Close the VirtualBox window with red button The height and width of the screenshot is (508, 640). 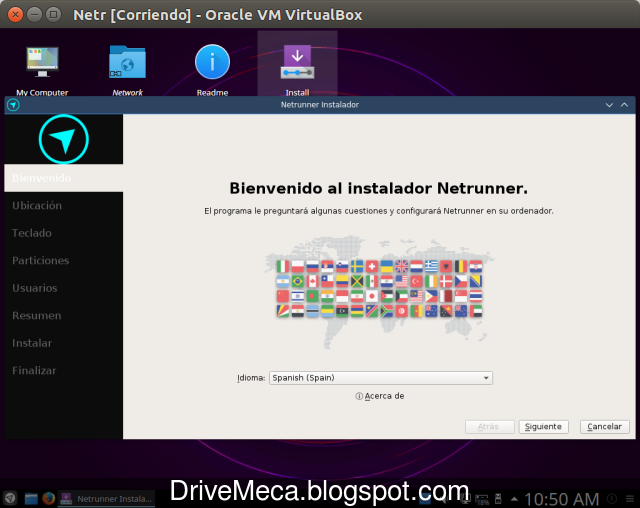[x=16, y=15]
